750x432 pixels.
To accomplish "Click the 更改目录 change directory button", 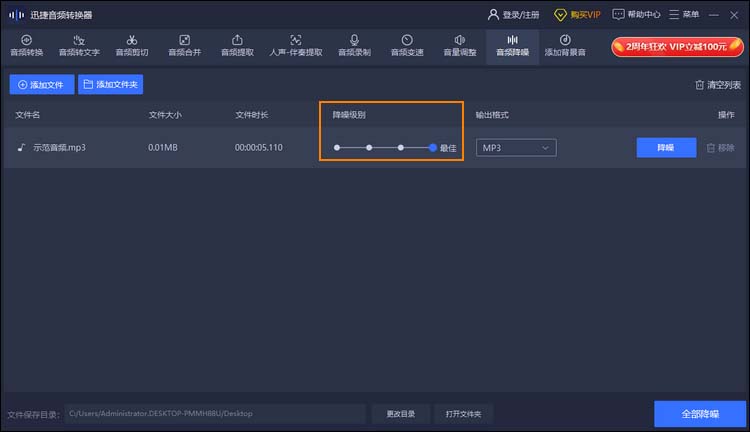I will pos(401,414).
